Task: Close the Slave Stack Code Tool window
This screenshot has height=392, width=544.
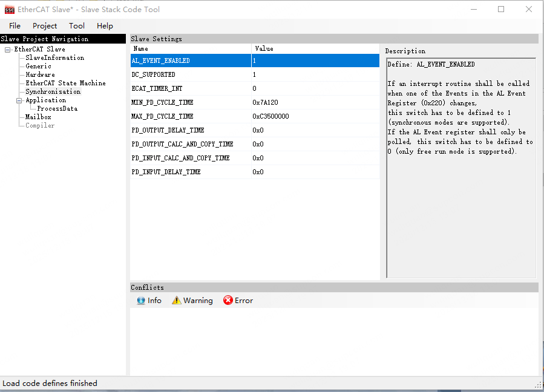Action: pyautogui.click(x=529, y=9)
